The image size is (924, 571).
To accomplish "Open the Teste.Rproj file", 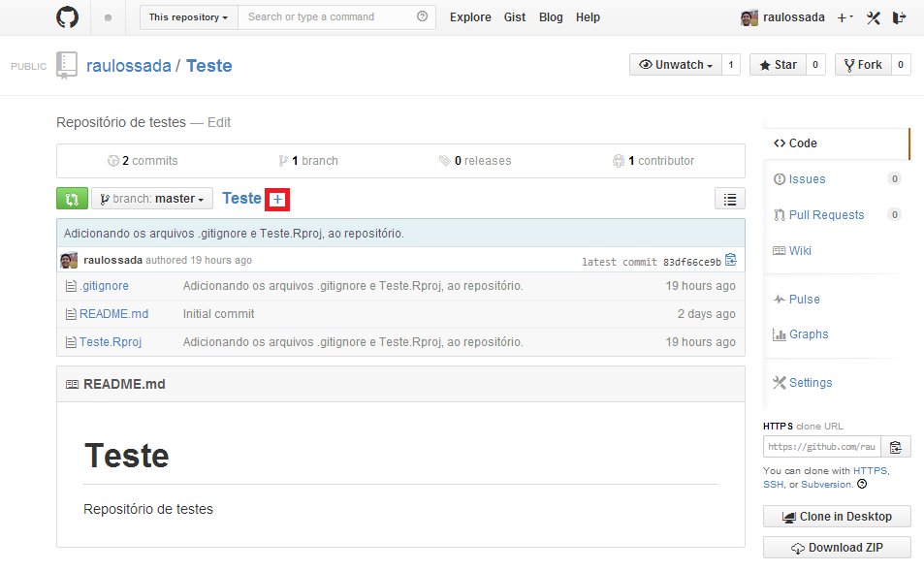I will (111, 342).
